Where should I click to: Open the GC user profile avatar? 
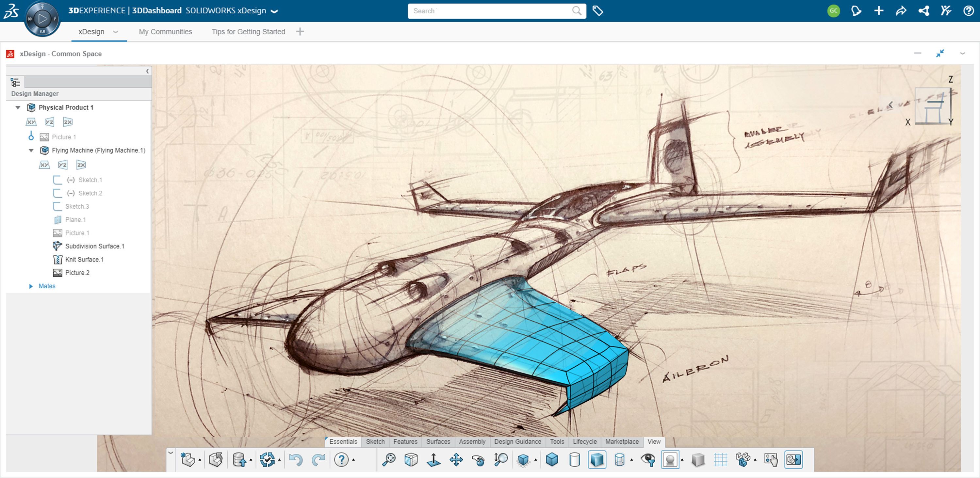point(834,11)
